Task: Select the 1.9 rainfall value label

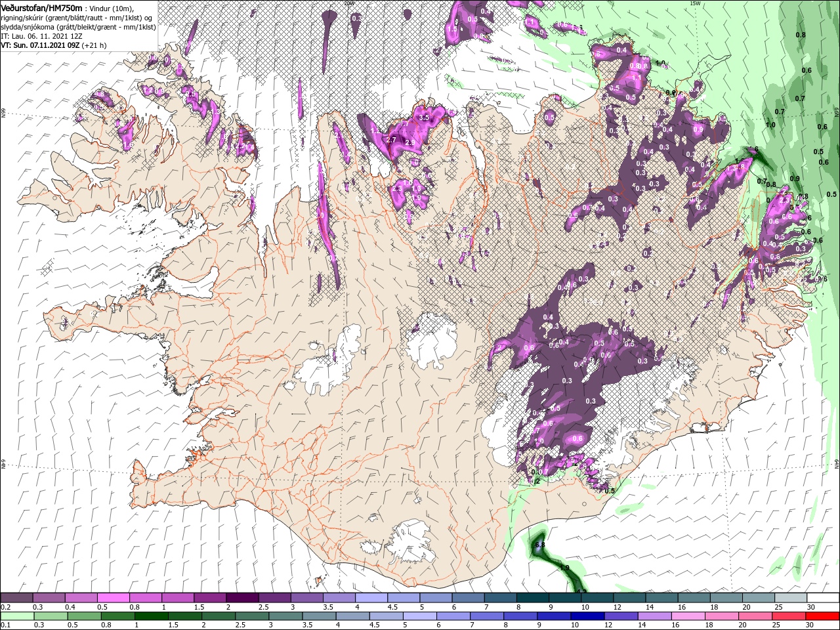Action: tap(564, 568)
